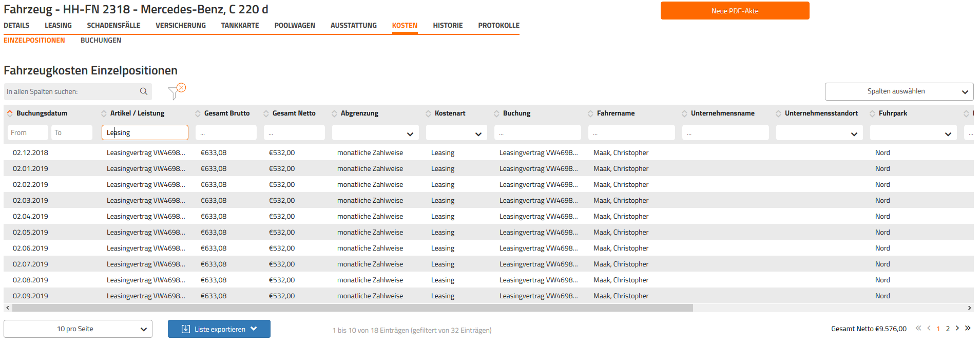Screen dimensions: 980x345
Task: Click the search magnifier icon
Action: click(x=144, y=91)
